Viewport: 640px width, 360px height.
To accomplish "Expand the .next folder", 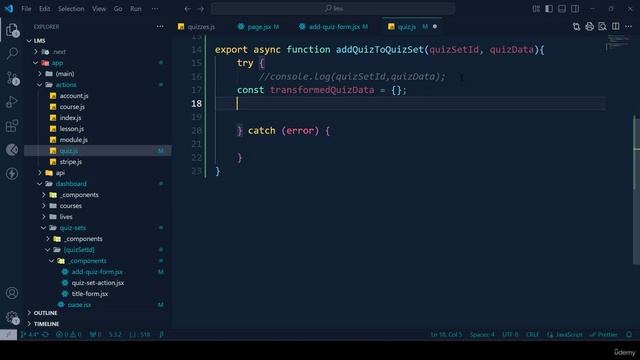I will [36, 52].
